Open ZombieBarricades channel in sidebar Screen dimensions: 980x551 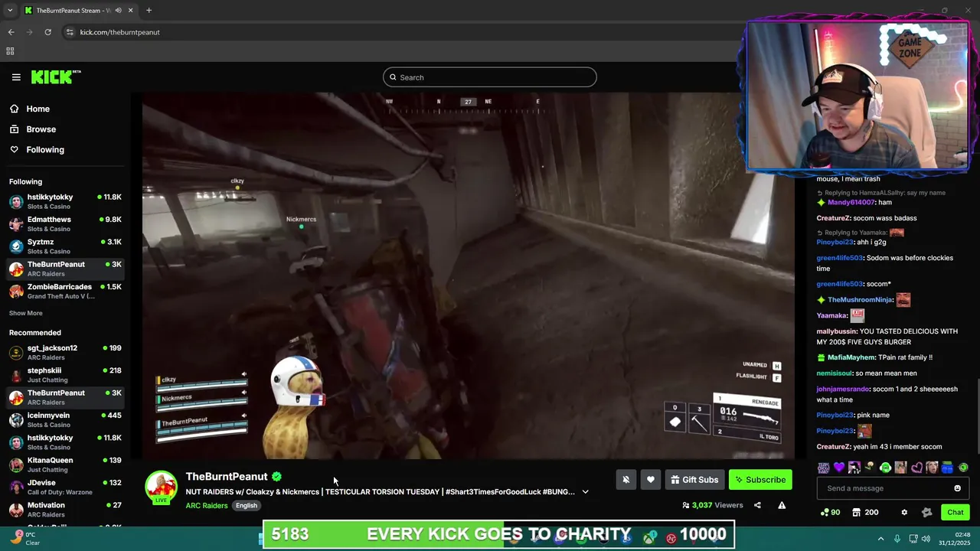point(65,291)
